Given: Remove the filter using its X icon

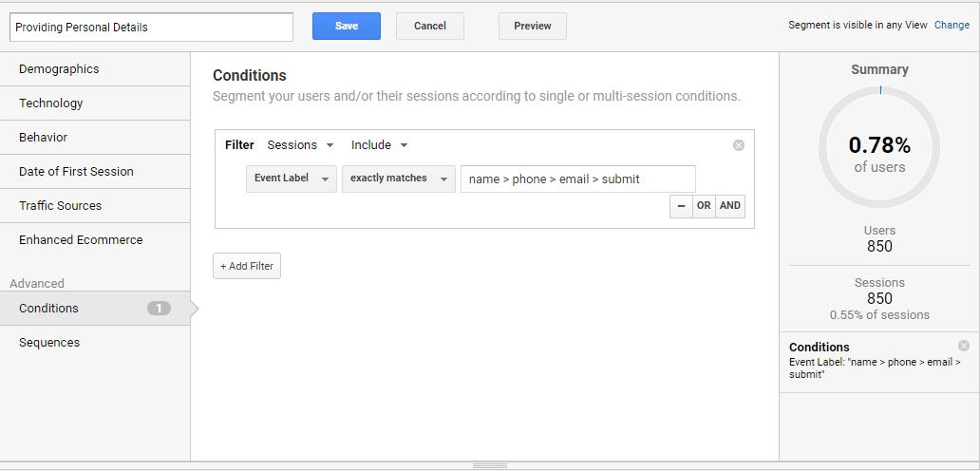Looking at the screenshot, I should (738, 145).
